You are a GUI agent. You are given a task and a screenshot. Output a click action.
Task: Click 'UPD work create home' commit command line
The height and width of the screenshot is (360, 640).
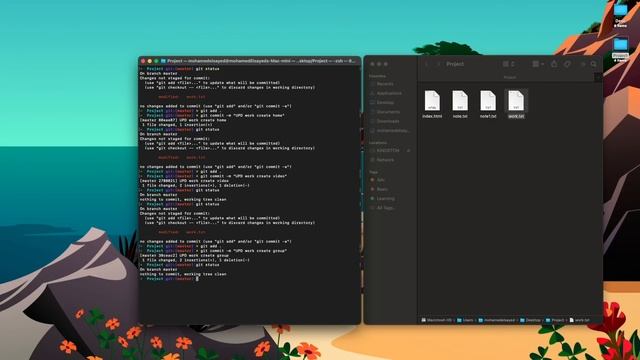point(212,116)
